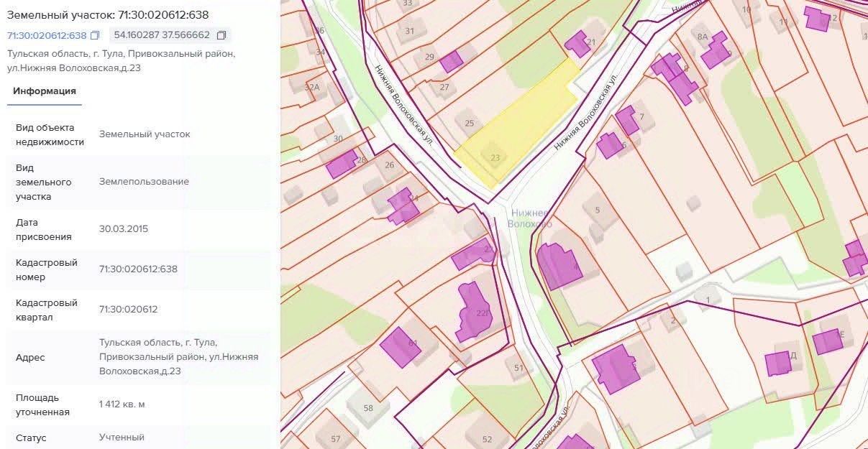Select the Статус row value Учтенный

point(122,438)
